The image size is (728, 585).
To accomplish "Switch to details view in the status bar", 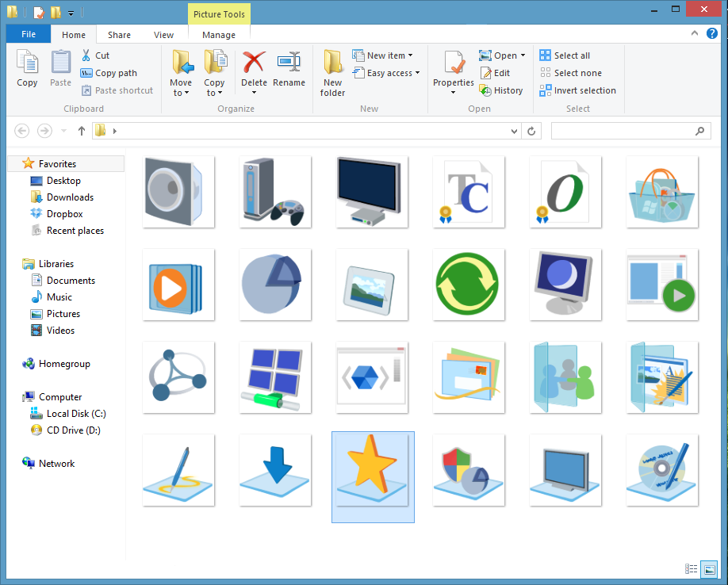I will point(691,569).
